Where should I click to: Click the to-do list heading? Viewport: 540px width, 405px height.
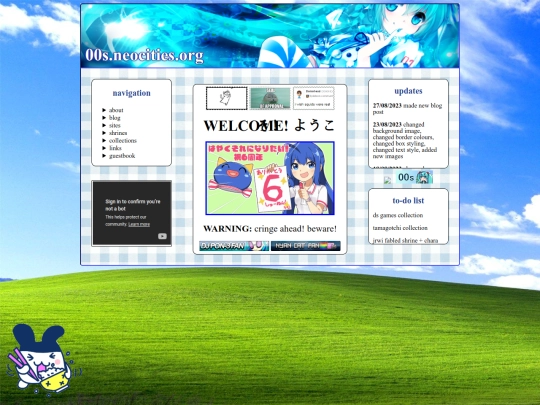click(408, 200)
